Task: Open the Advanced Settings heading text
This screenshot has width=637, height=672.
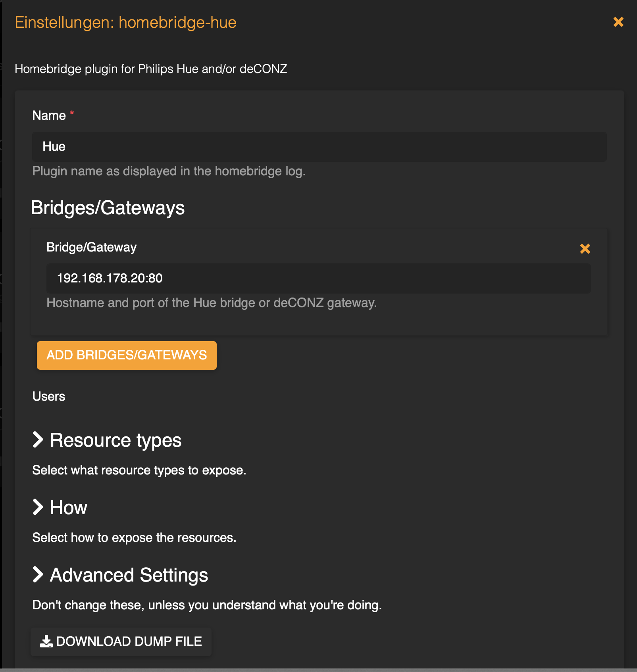Action: (129, 575)
